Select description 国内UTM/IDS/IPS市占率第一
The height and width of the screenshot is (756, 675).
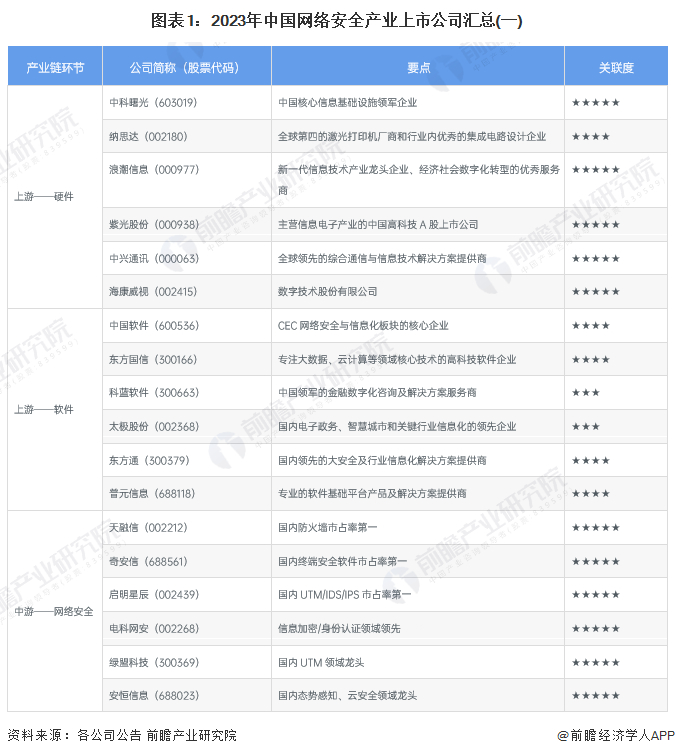tap(344, 595)
